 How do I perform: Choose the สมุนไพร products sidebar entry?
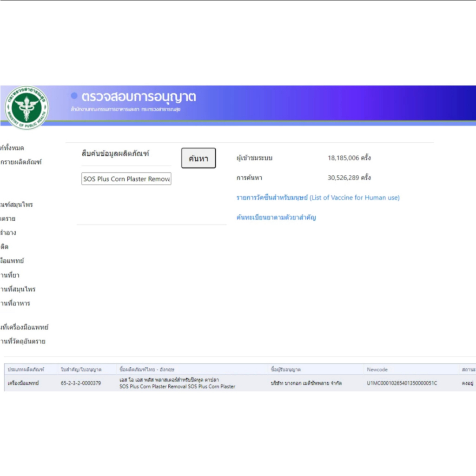point(17,205)
